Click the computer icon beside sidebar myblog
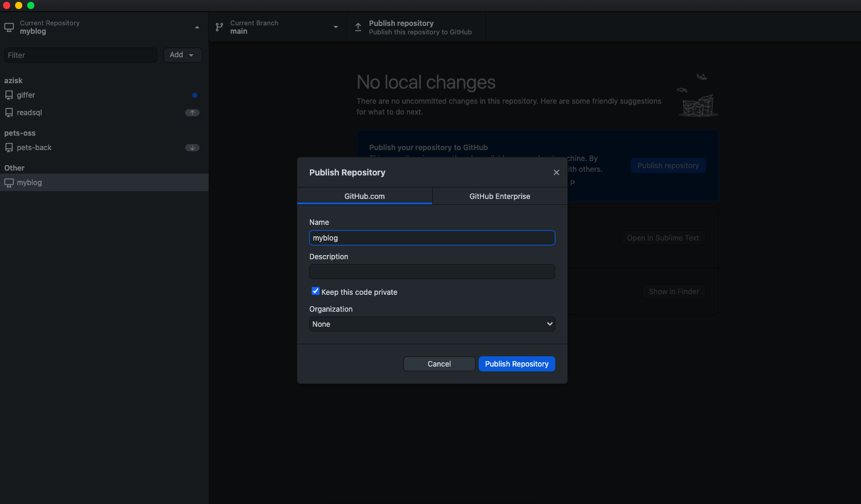861x504 pixels. click(x=9, y=183)
